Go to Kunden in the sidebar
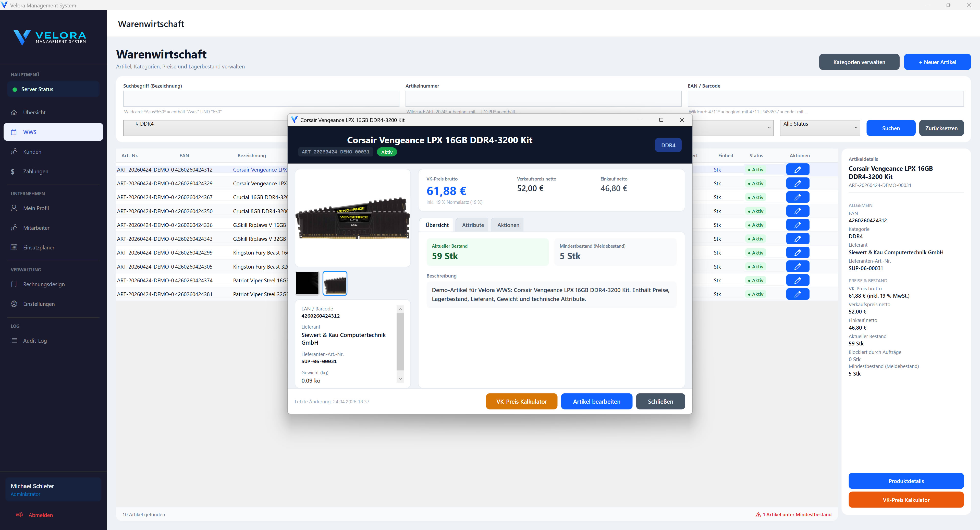This screenshot has height=530, width=980. coord(53,151)
